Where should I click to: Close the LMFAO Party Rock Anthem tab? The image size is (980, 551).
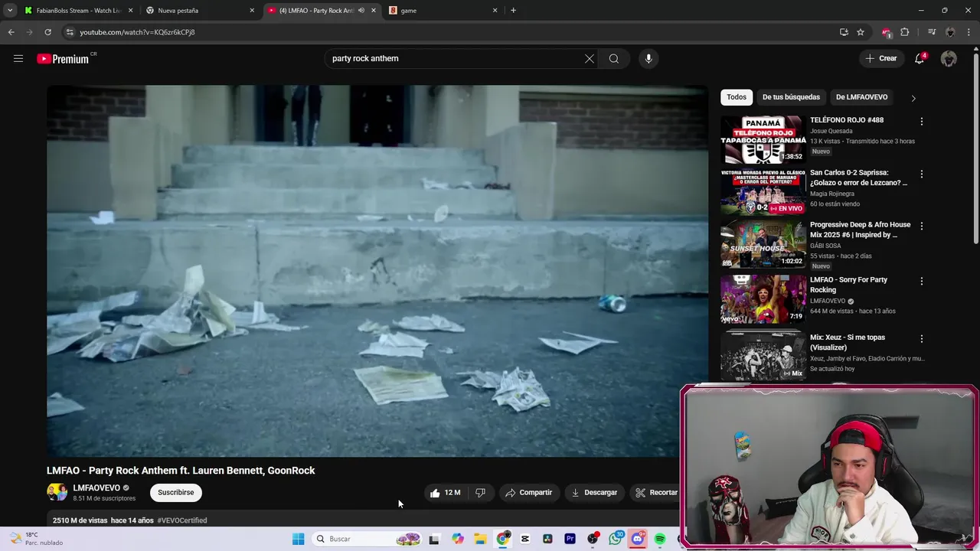(374, 11)
